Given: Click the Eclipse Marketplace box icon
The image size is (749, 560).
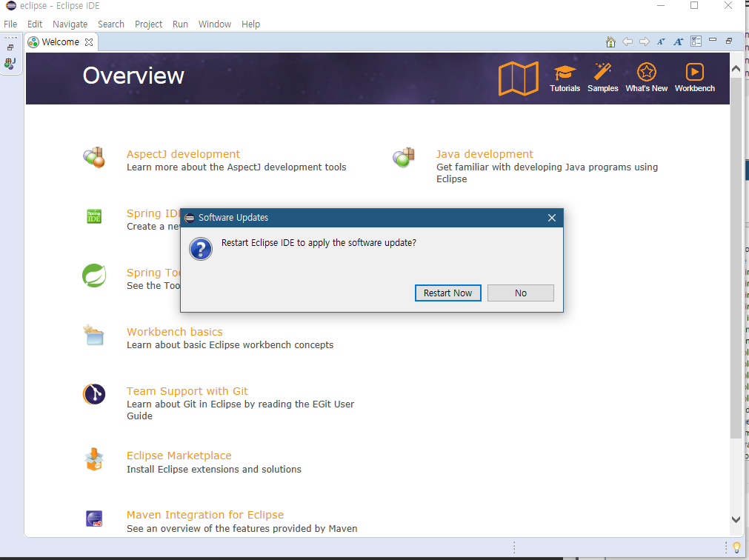Looking at the screenshot, I should coord(93,459).
